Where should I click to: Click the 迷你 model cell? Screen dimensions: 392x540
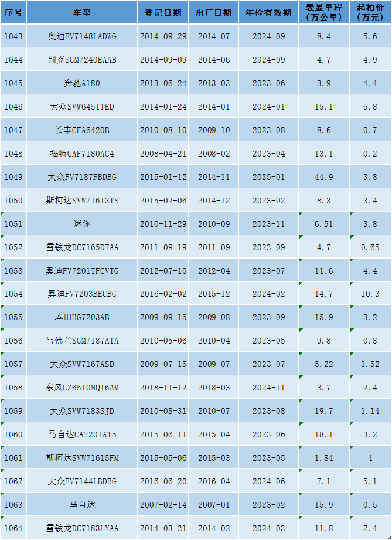point(82,223)
